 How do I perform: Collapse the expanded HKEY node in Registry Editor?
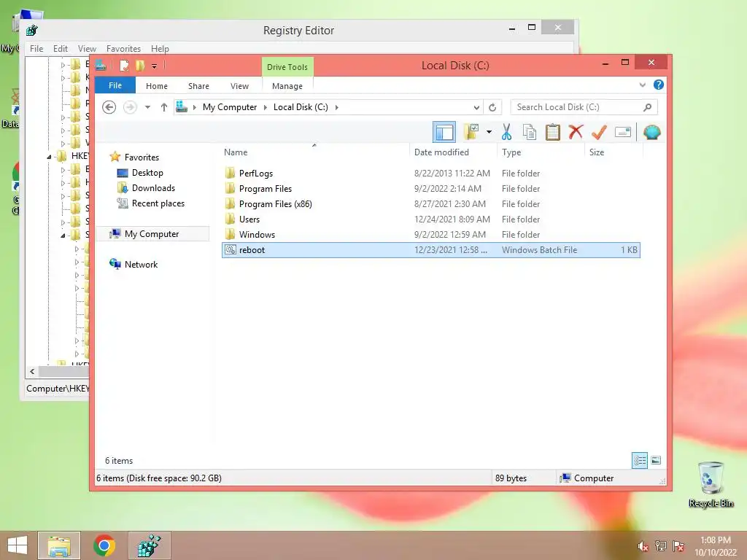point(49,156)
